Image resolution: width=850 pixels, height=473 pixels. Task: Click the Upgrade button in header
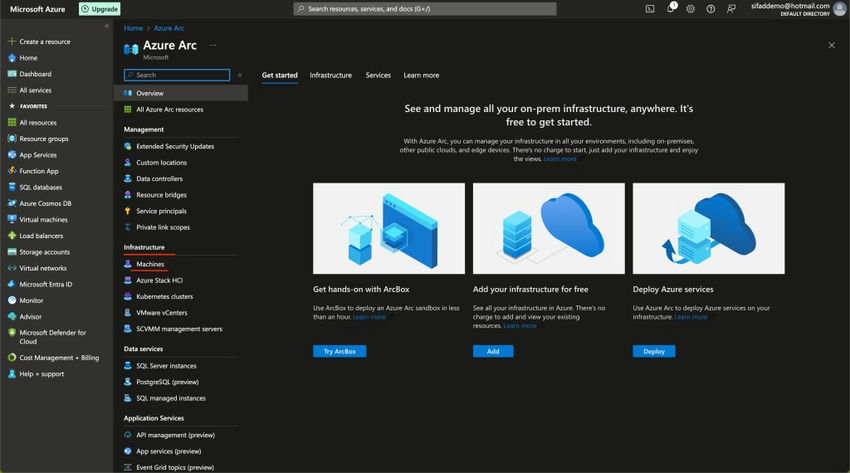tap(100, 9)
